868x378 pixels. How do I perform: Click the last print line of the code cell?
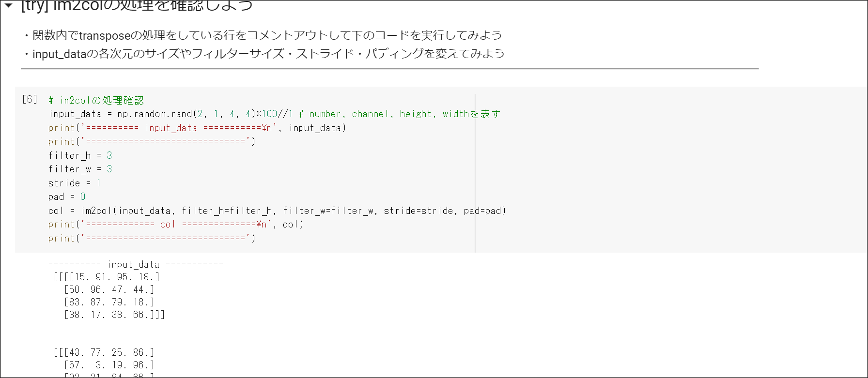152,238
